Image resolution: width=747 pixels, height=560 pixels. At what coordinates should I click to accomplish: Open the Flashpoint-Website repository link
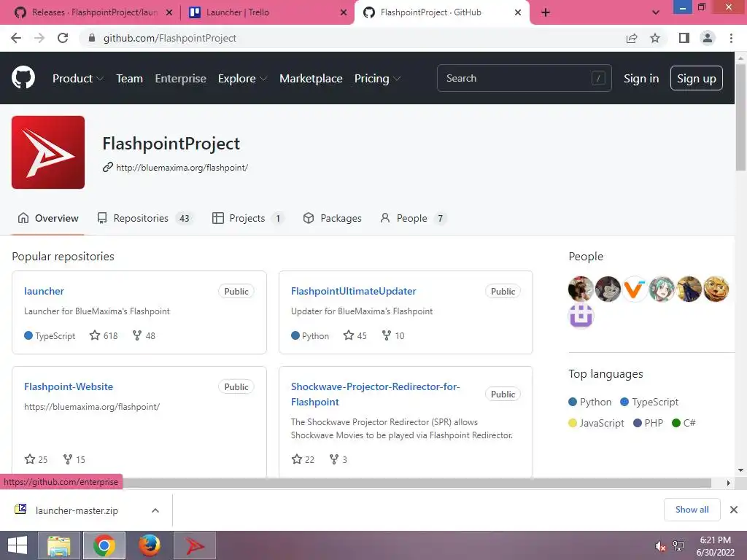pos(69,386)
